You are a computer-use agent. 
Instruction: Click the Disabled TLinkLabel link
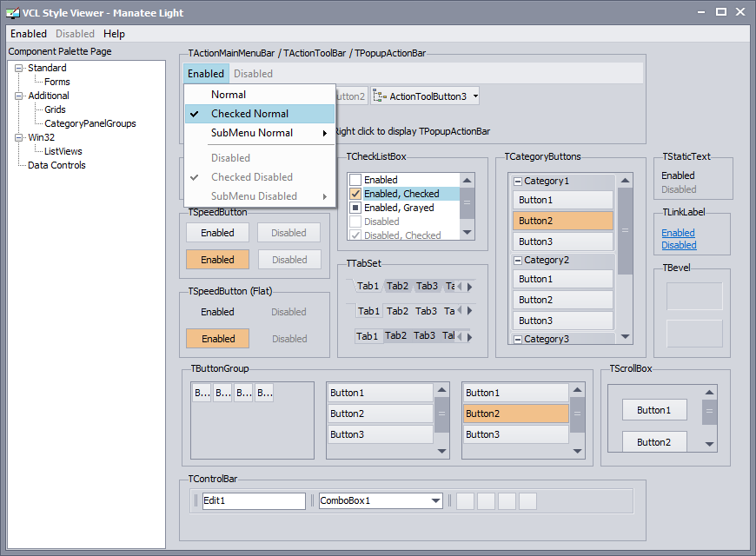(679, 245)
